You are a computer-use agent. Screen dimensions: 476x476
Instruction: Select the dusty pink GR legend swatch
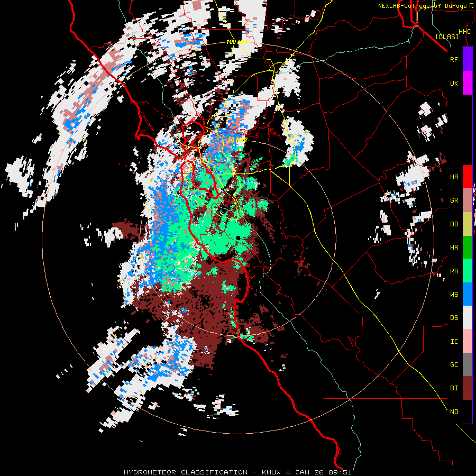(x=467, y=200)
